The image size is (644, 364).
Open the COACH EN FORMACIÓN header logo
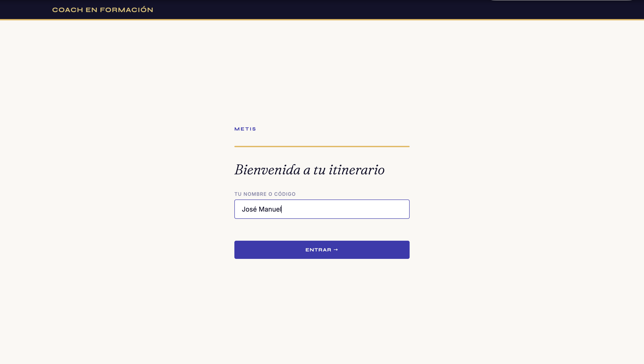coord(103,10)
